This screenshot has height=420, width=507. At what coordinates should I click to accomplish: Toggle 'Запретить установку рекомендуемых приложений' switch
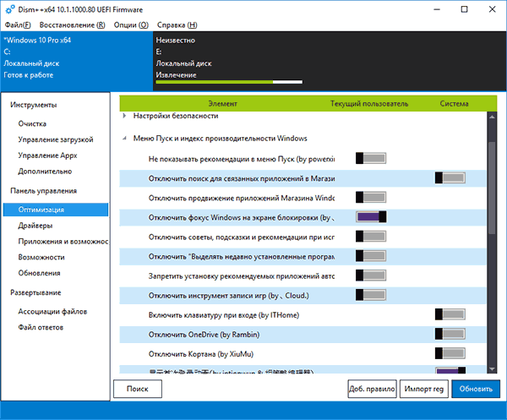coord(371,275)
